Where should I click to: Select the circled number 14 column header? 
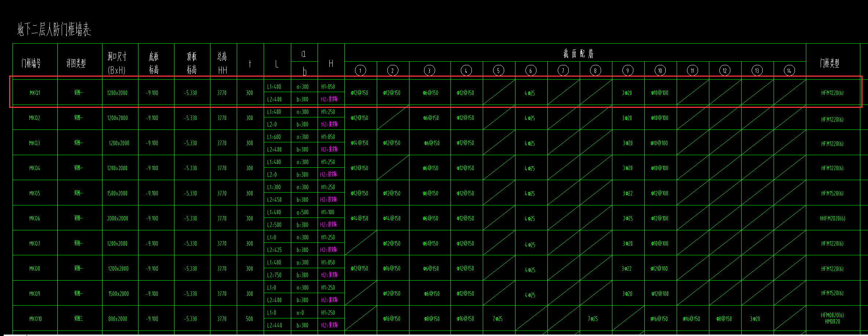pos(789,70)
